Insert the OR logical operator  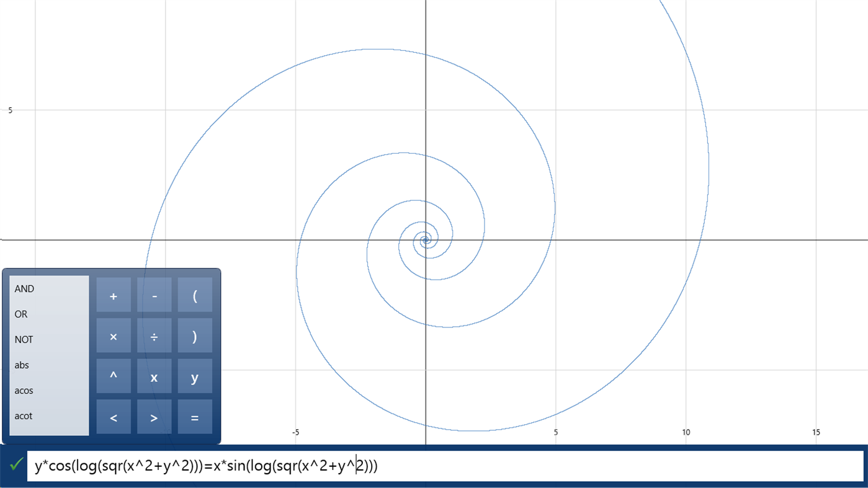pos(21,314)
